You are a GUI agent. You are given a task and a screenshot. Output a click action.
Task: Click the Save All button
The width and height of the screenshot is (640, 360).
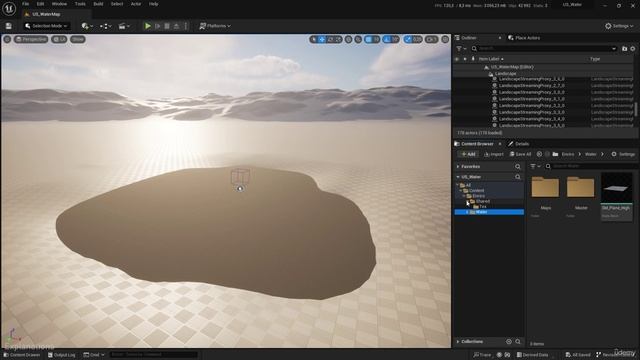[520, 154]
